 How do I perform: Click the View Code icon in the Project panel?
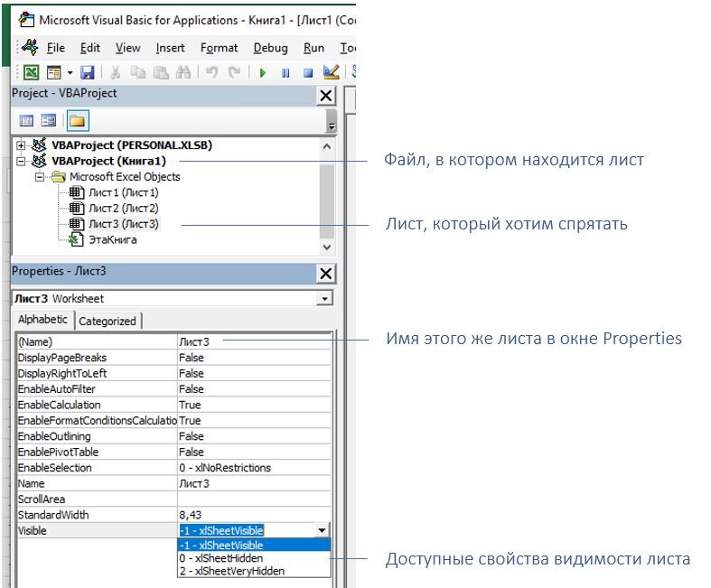pos(26,121)
